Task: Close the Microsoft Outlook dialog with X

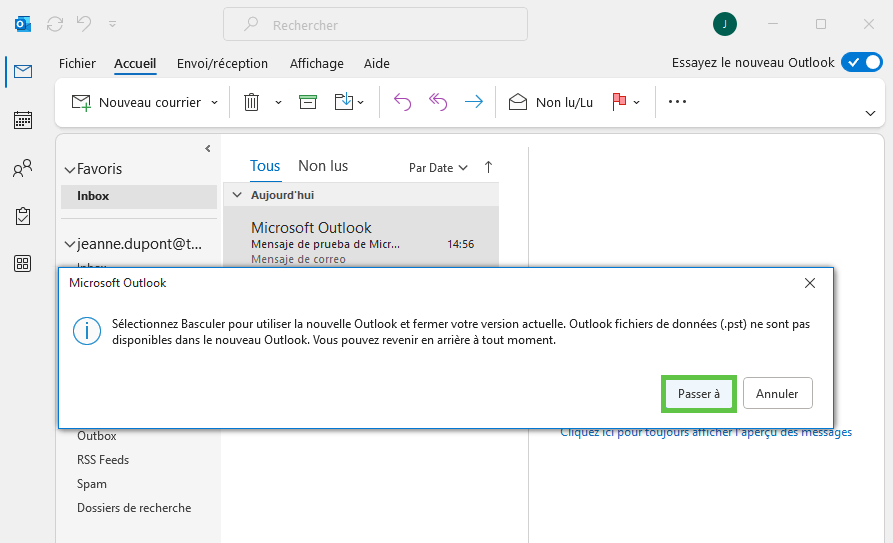Action: coord(810,283)
